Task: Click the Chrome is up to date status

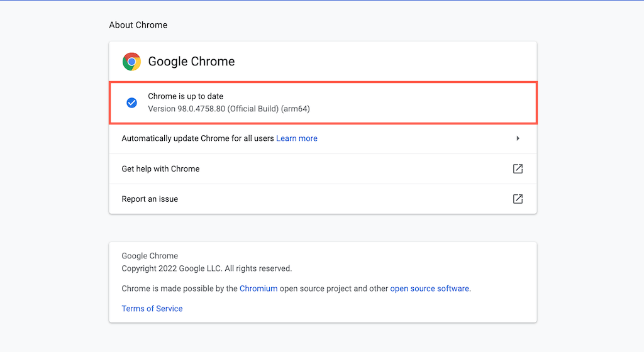Action: pyautogui.click(x=186, y=96)
